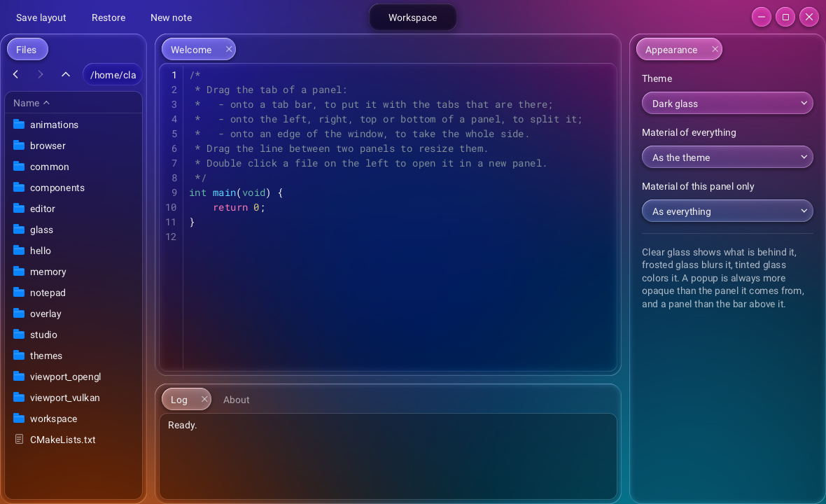Create a New note

[x=171, y=17]
